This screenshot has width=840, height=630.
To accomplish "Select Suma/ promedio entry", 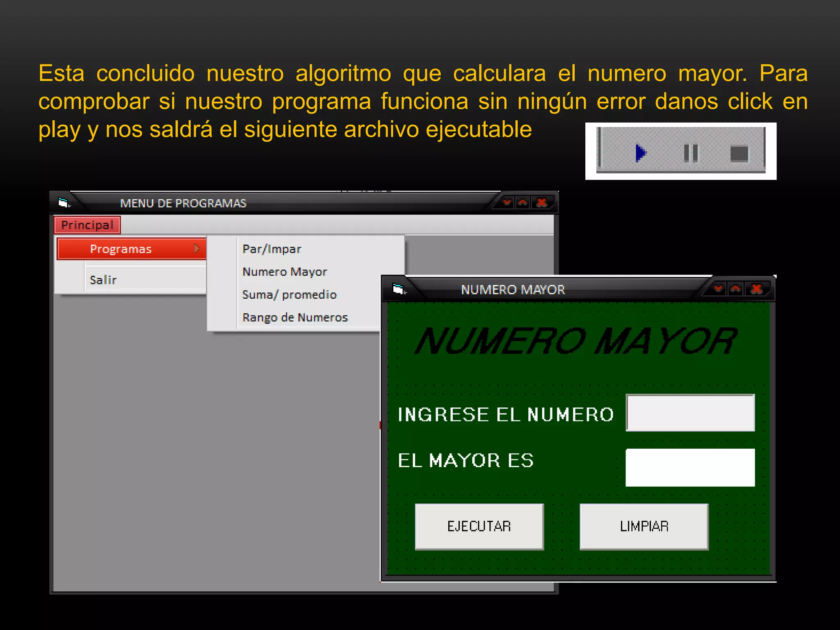I will pos(289,294).
